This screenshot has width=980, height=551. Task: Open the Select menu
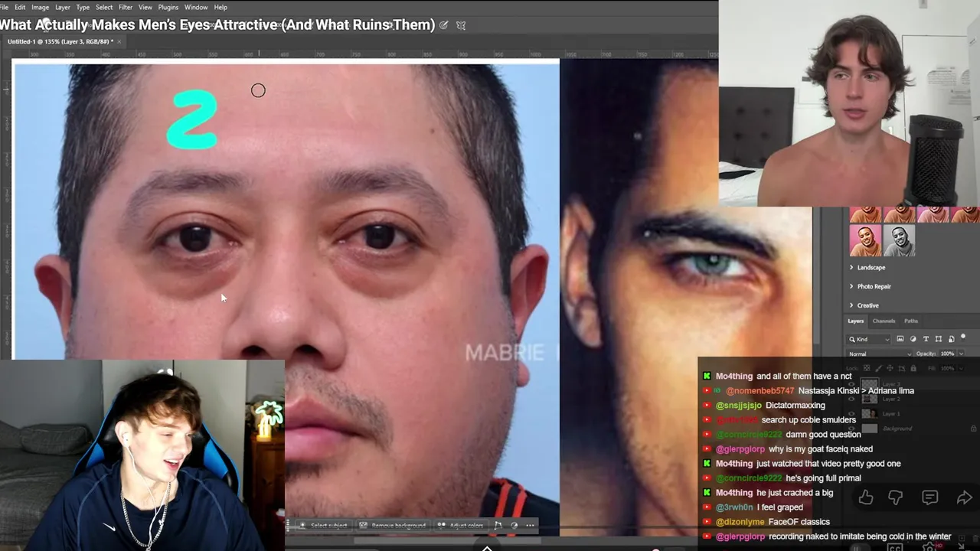point(104,7)
